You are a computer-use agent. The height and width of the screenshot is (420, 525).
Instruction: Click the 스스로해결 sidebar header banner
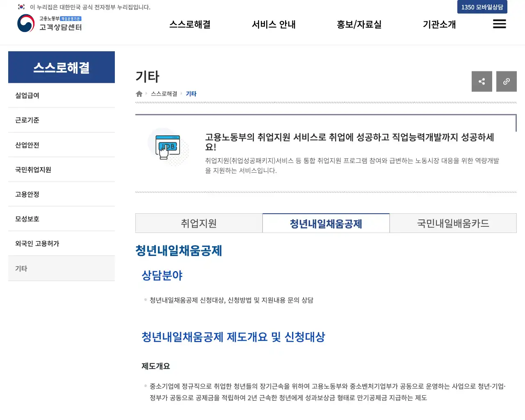click(x=61, y=67)
